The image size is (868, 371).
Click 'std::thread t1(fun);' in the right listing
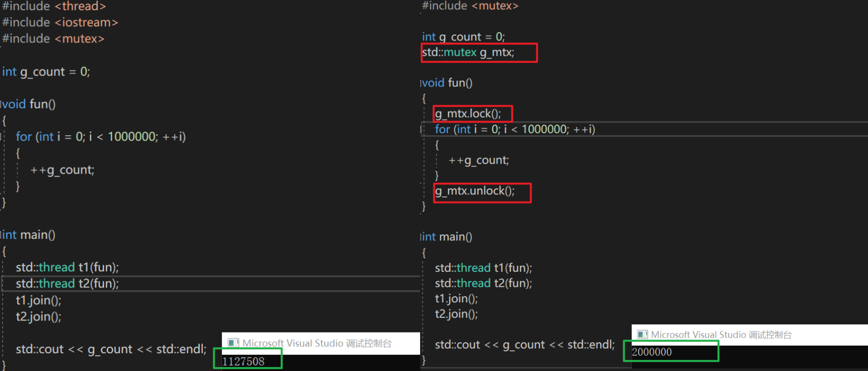483,268
